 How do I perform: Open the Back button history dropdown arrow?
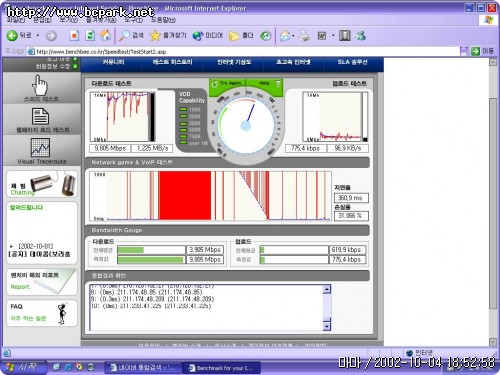click(38, 35)
